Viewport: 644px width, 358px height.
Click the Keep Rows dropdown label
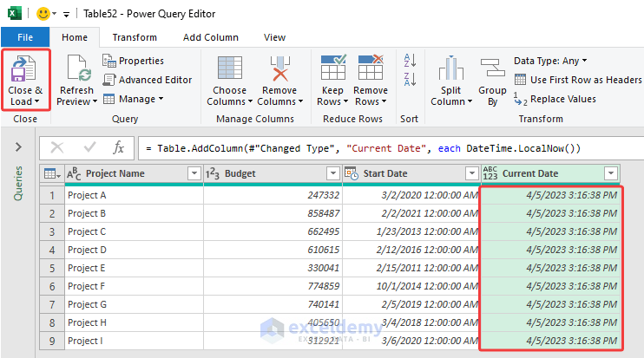pos(332,96)
